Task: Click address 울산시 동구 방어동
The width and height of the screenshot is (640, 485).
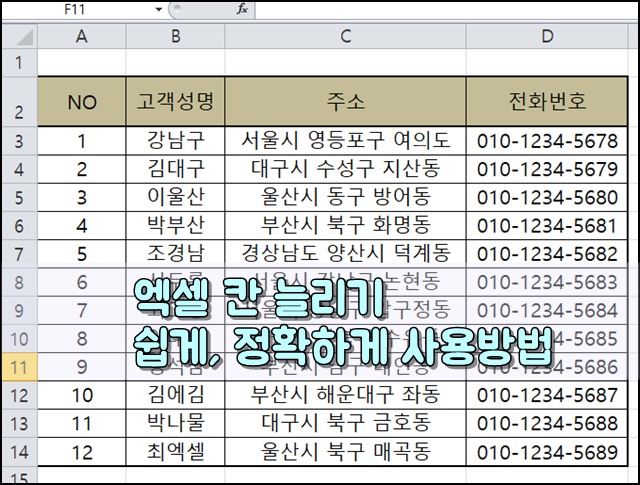Action: pyautogui.click(x=345, y=197)
